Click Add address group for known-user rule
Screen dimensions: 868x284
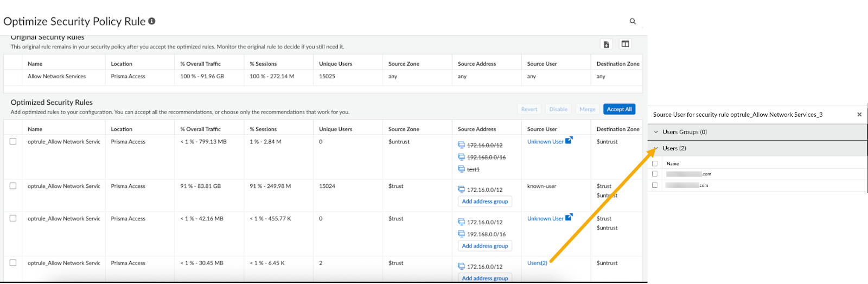point(485,201)
